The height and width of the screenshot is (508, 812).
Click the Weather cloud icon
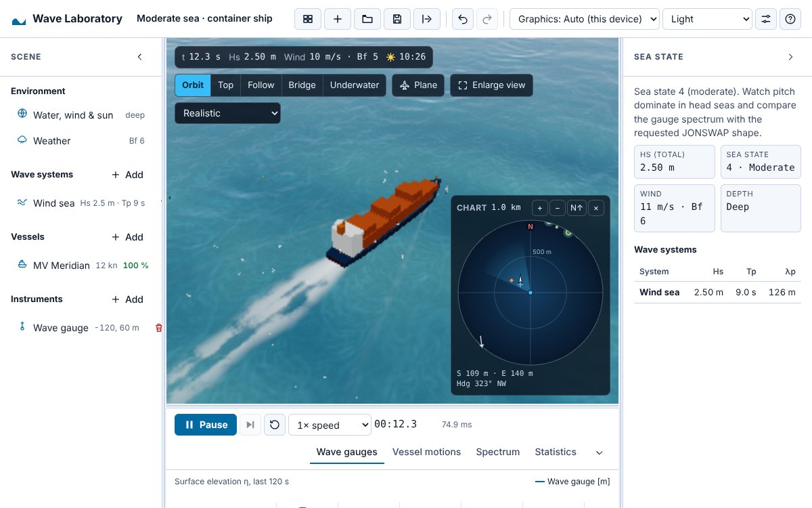(22, 140)
